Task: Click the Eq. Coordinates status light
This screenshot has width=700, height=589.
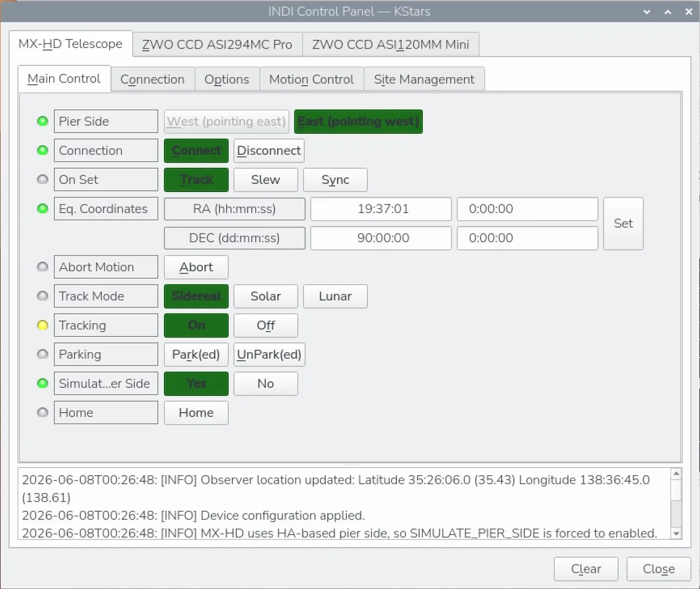Action: [43, 209]
